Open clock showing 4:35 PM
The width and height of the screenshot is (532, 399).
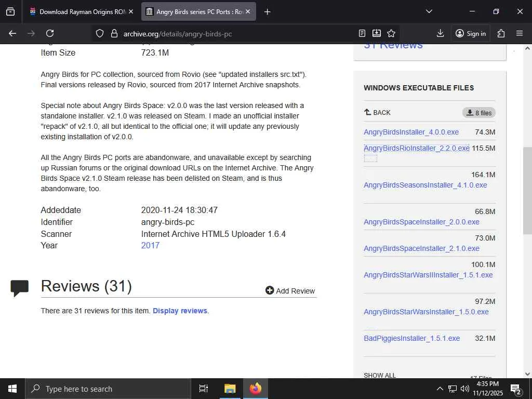pyautogui.click(x=487, y=389)
